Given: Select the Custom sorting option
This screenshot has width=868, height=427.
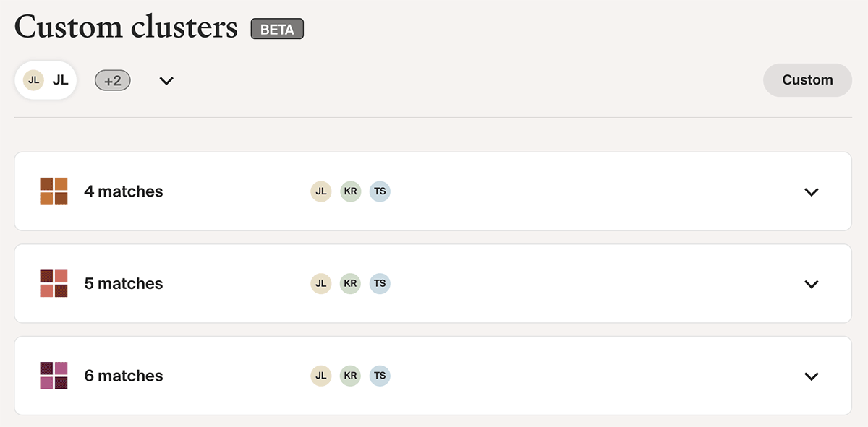Looking at the screenshot, I should pos(807,80).
